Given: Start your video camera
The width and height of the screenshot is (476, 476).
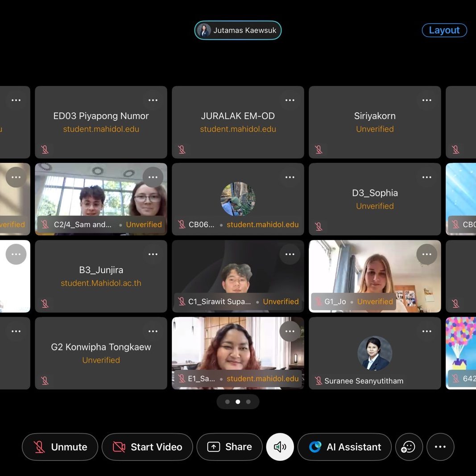Looking at the screenshot, I should tap(147, 447).
